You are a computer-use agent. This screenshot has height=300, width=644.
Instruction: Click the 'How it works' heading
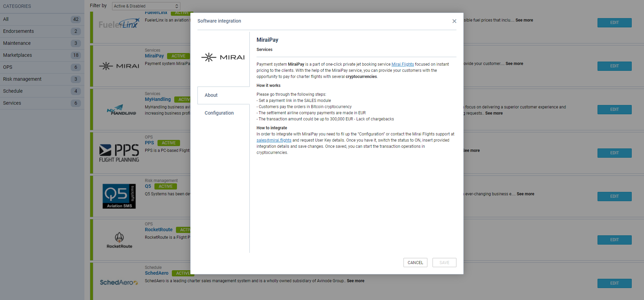[268, 86]
